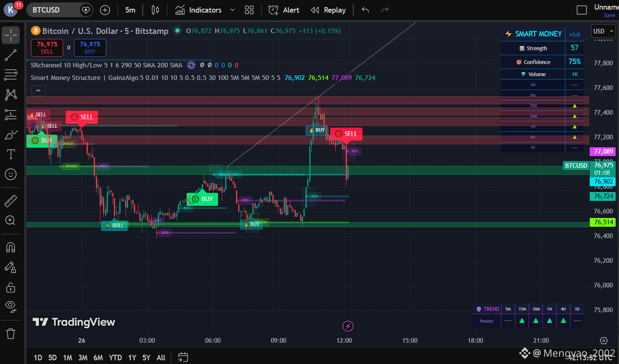Viewport: 619px width, 364px height.
Task: Open the 5m interval dropdown
Action: 130,10
